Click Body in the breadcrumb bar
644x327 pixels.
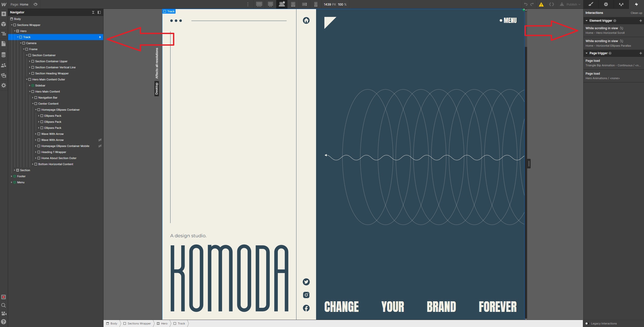pos(112,323)
